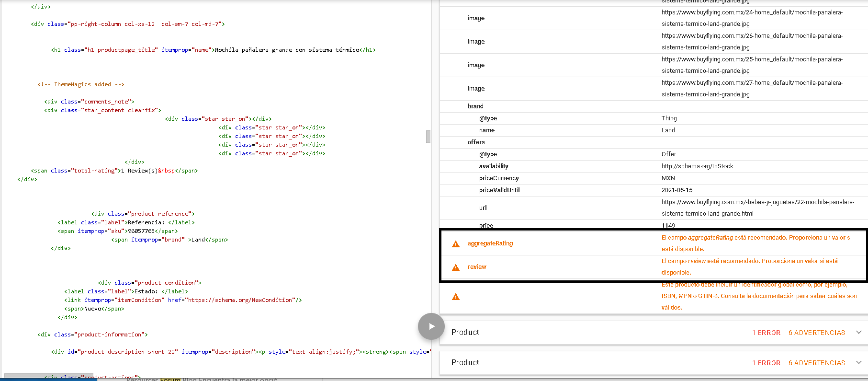Screen dimensions: 868x381
Task: Click the code panel's vertical scrollbar thumb
Action: 428,137
